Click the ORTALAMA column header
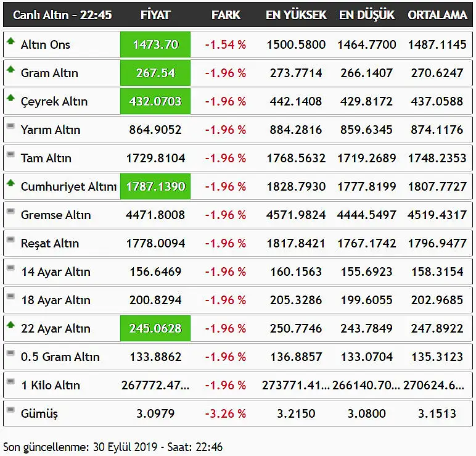The width and height of the screenshot is (476, 456). pos(437,15)
